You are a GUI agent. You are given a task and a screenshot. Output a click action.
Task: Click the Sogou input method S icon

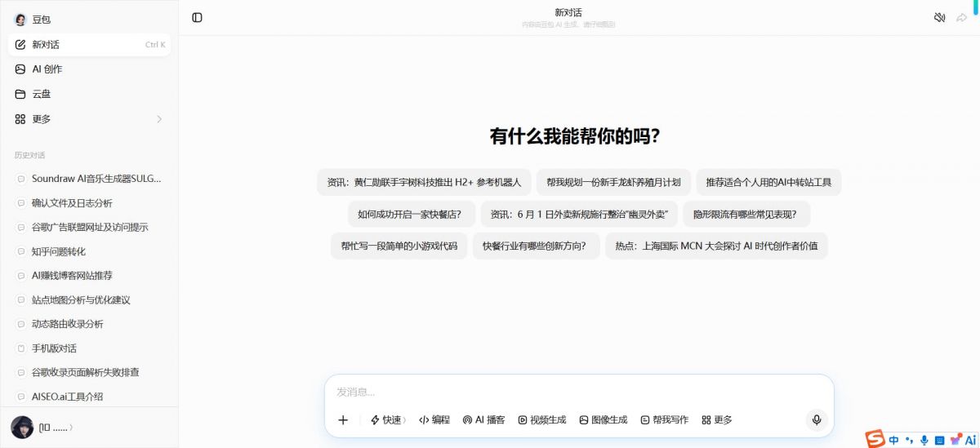[x=875, y=439]
